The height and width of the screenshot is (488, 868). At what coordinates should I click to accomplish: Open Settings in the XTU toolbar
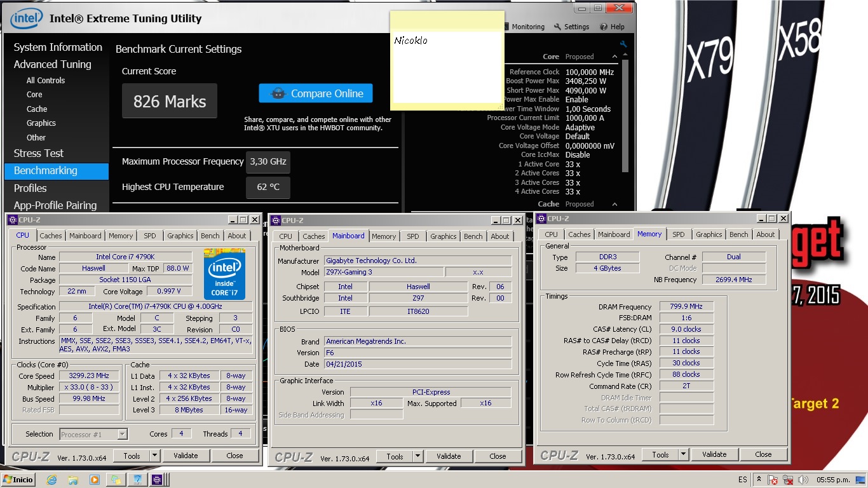coord(571,27)
